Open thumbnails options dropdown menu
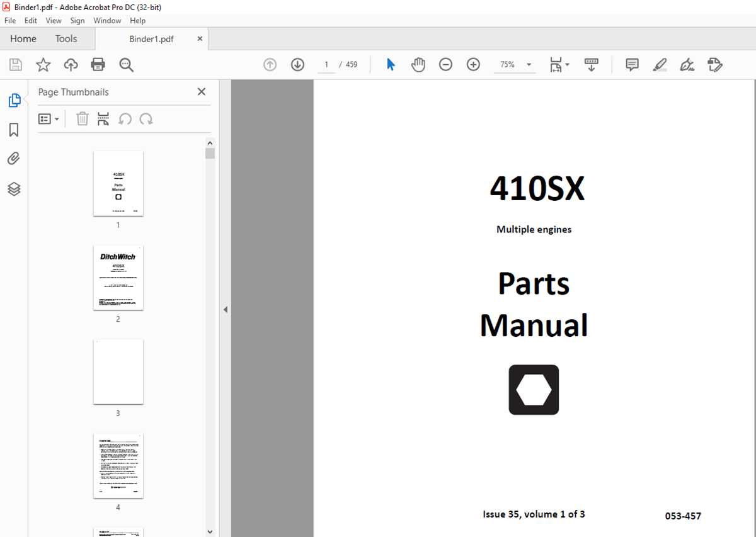 tap(49, 119)
